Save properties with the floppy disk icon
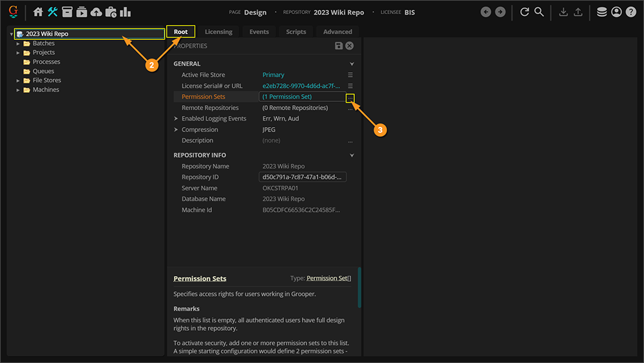Image resolution: width=644 pixels, height=363 pixels. point(339,46)
